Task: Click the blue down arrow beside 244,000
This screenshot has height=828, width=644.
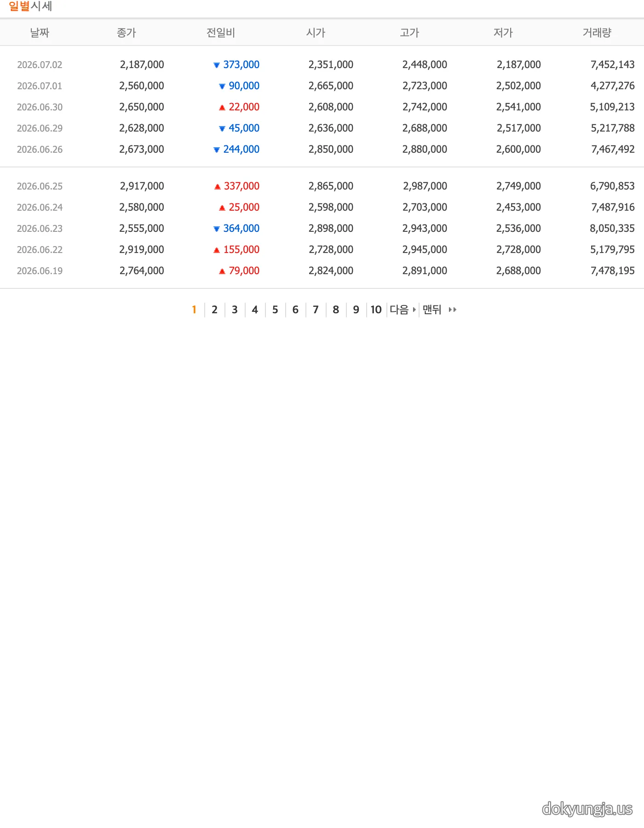Action: coord(217,150)
